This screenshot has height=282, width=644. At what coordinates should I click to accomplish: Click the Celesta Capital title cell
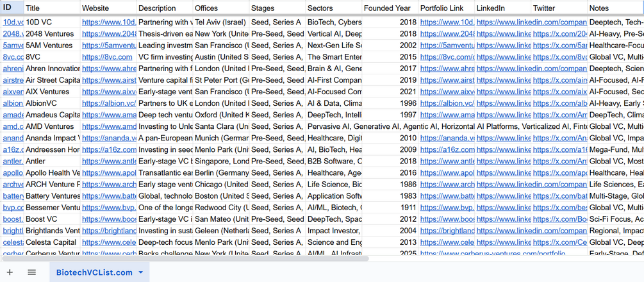pyautogui.click(x=52, y=242)
